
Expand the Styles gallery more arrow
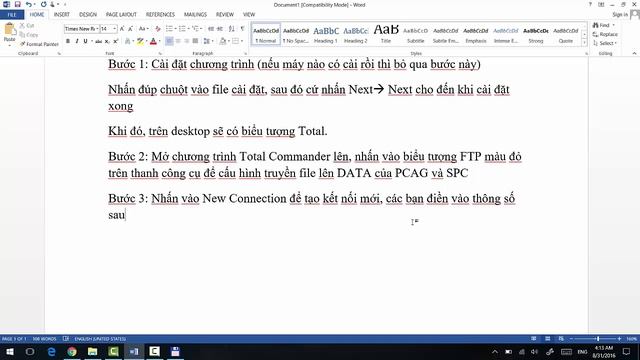(x=584, y=42)
